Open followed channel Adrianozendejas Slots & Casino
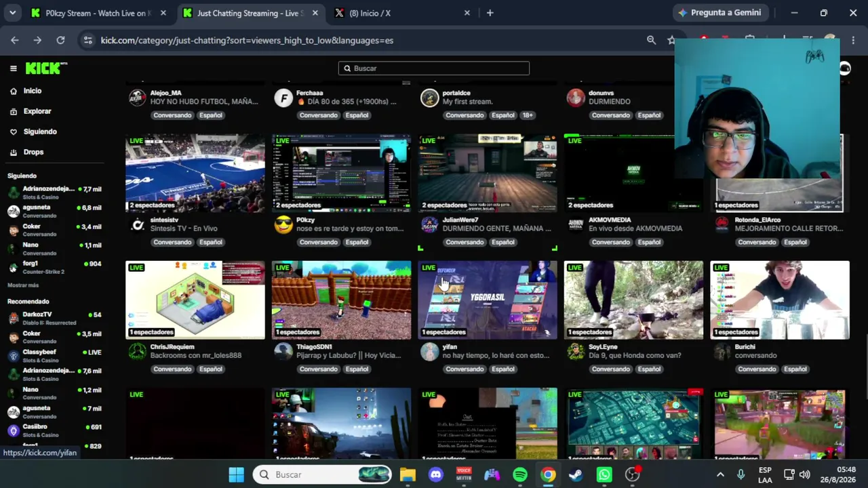Viewport: 868px width, 488px height. coord(54,192)
